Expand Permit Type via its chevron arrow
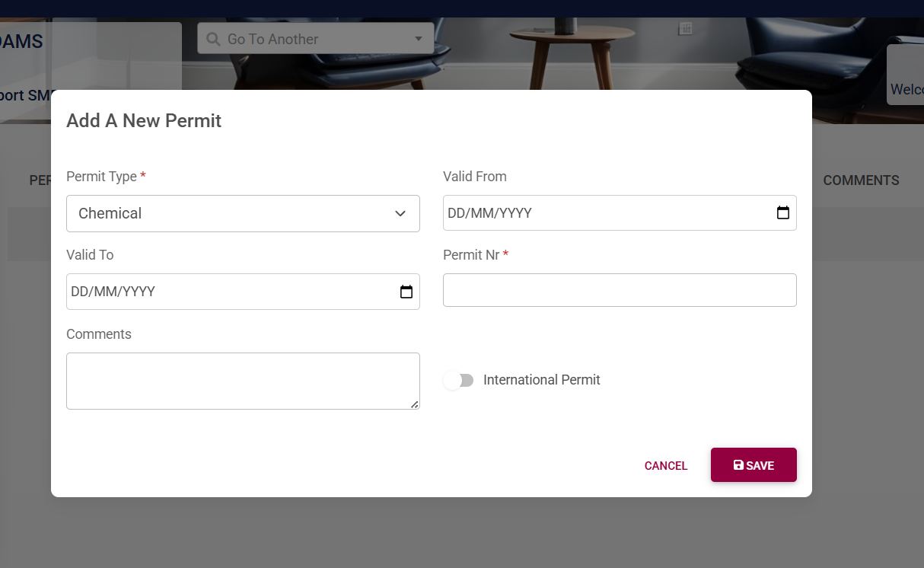 [x=400, y=214]
